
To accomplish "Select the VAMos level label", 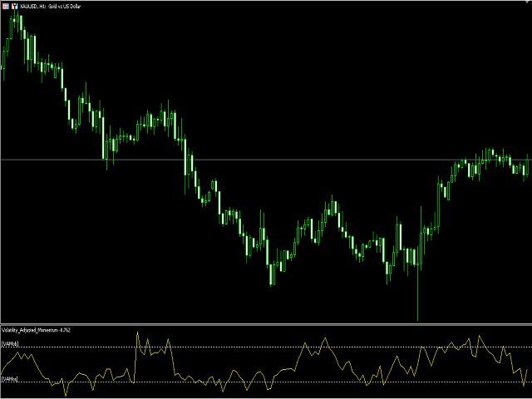I will [x=10, y=378].
